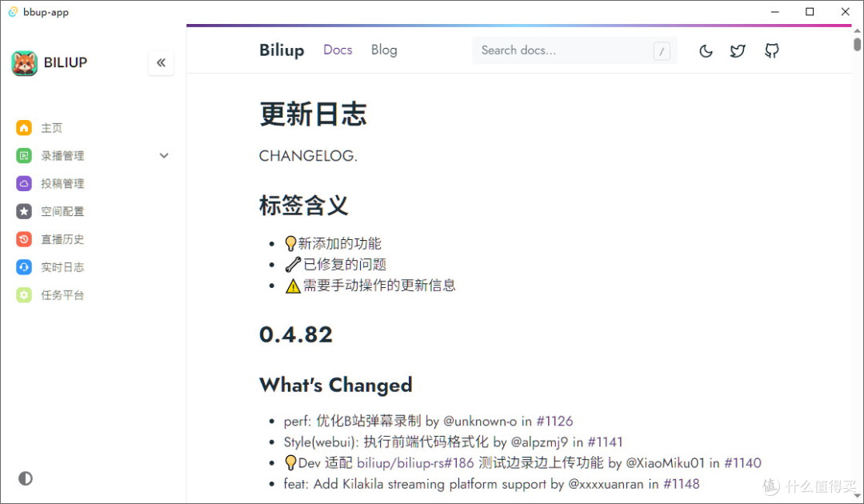Go to the Blog tab
This screenshot has width=864, height=504.
coord(384,50)
